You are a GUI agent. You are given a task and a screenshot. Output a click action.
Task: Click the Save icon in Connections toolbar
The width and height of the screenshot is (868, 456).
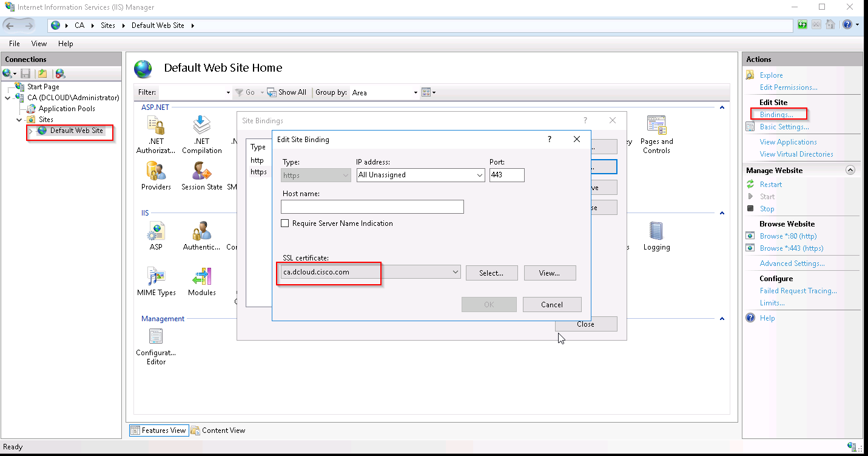tap(25, 73)
